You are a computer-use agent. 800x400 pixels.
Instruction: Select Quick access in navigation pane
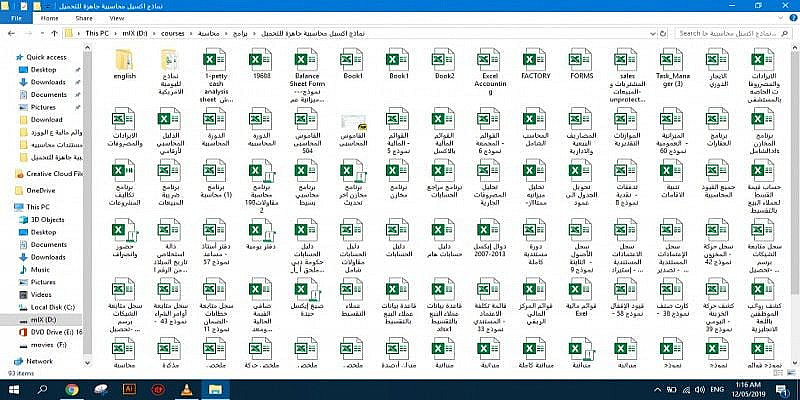(42, 57)
